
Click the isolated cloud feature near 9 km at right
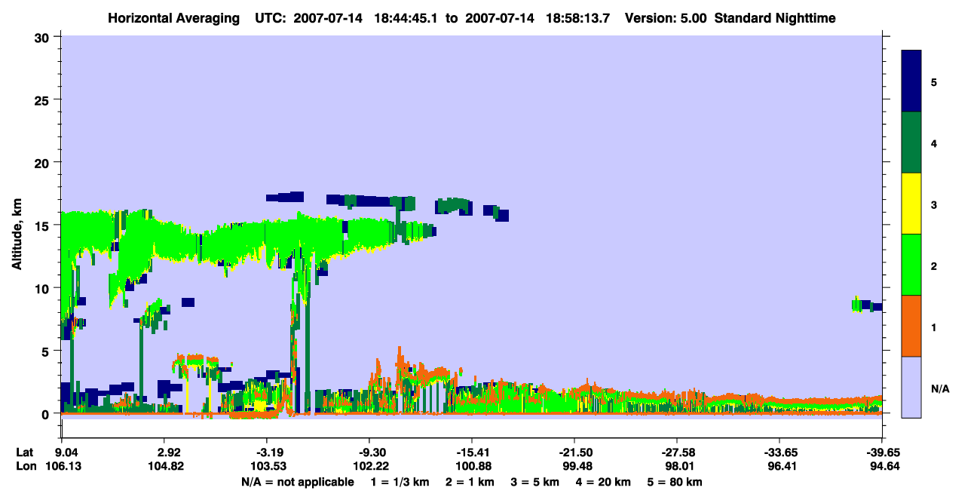[x=867, y=305]
